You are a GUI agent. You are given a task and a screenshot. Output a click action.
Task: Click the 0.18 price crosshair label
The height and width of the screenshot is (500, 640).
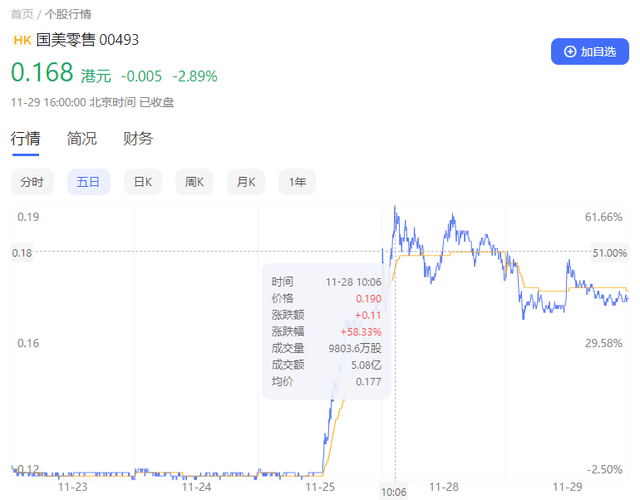[x=22, y=253]
